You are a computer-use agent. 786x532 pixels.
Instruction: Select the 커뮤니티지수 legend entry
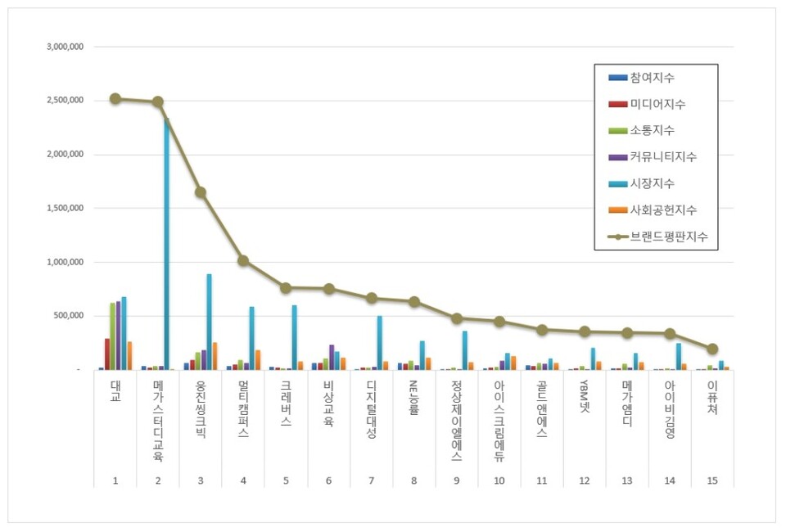pos(663,157)
